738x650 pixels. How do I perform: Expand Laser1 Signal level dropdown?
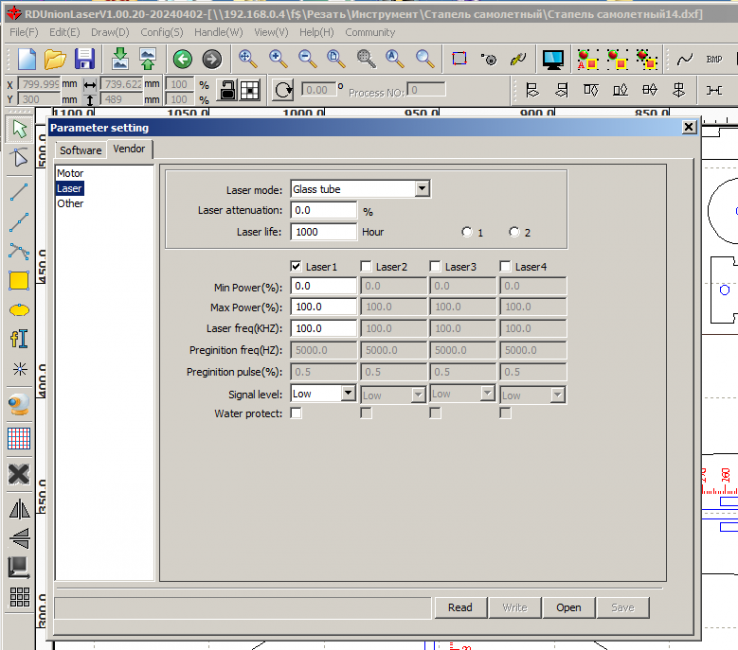(x=348, y=394)
